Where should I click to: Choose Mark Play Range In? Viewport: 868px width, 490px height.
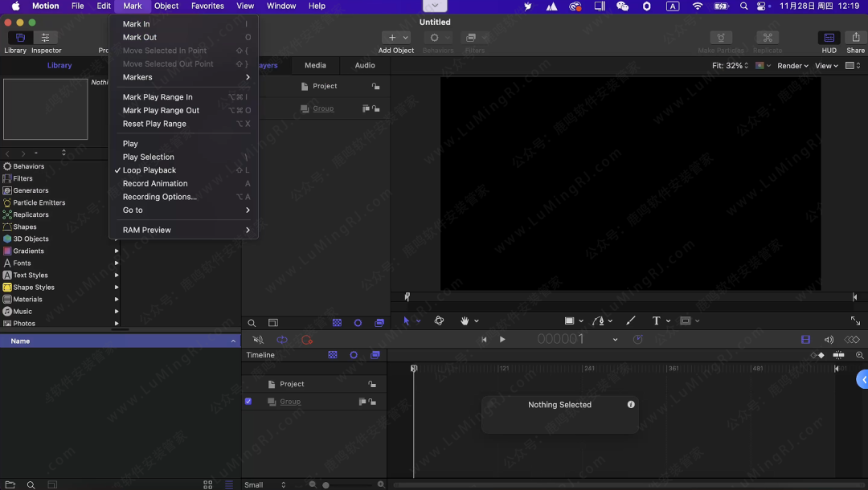[158, 97]
